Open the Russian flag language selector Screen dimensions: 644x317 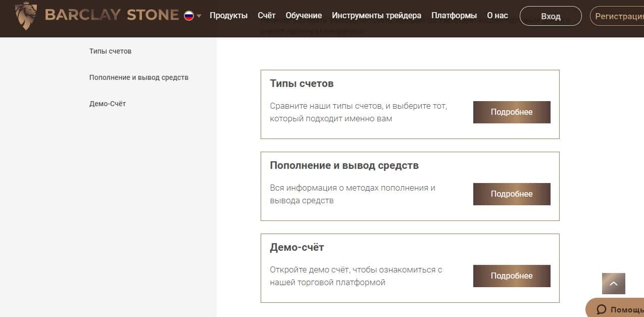192,16
